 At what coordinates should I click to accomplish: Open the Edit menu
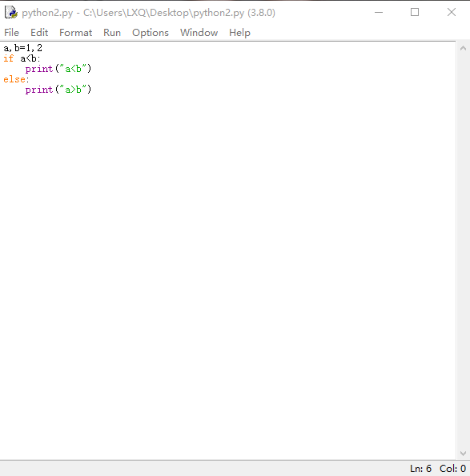coord(39,33)
